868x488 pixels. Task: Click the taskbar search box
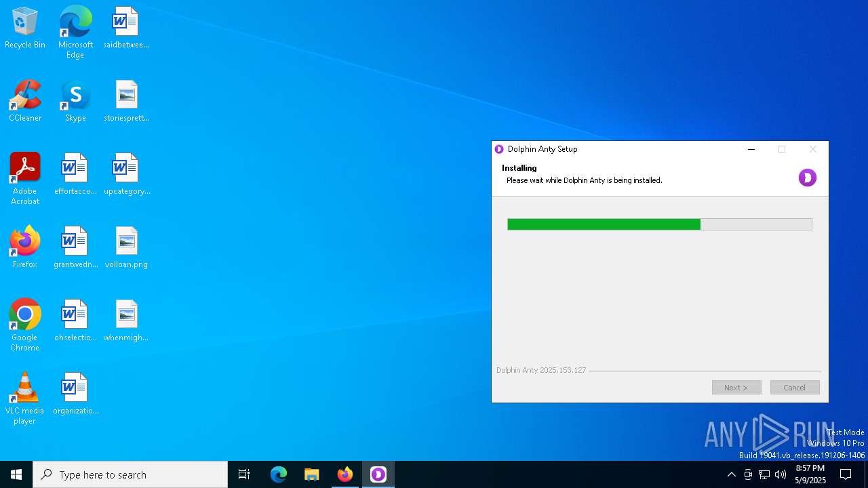click(x=130, y=474)
